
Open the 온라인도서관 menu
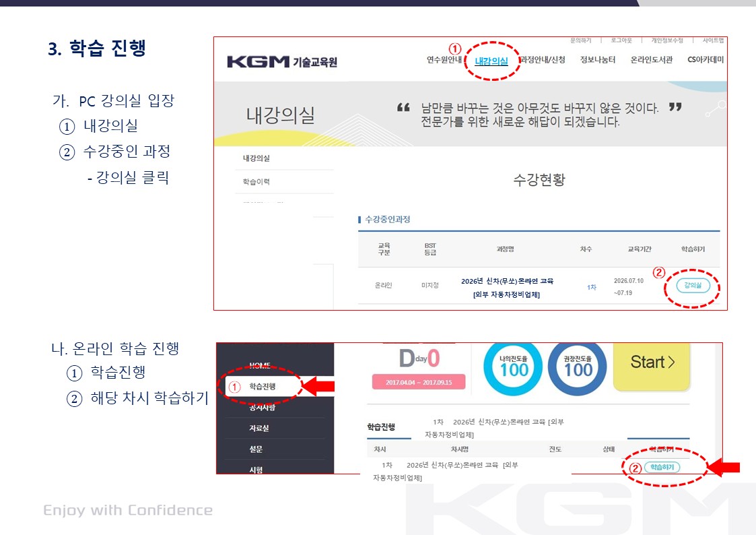pyautogui.click(x=652, y=60)
